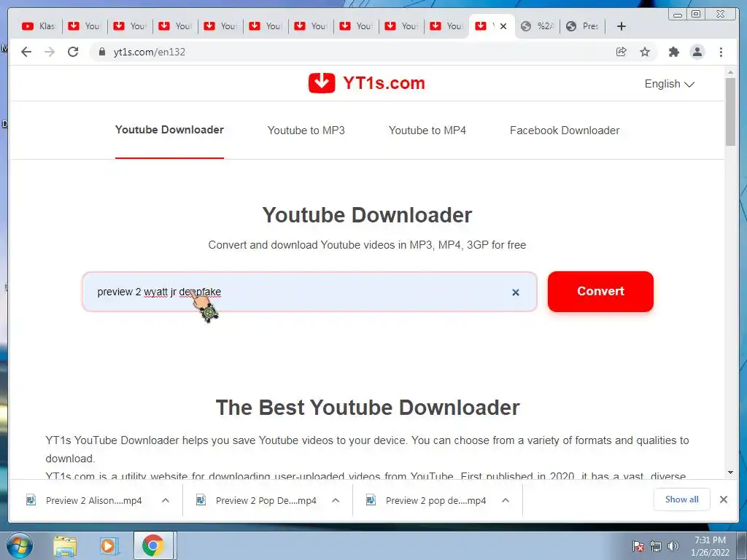The image size is (747, 560).
Task: Switch to Youtube to MP4
Action: coord(427,131)
